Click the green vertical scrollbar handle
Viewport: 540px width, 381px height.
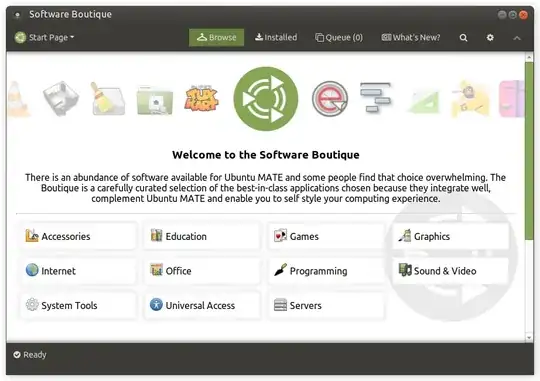(x=529, y=151)
